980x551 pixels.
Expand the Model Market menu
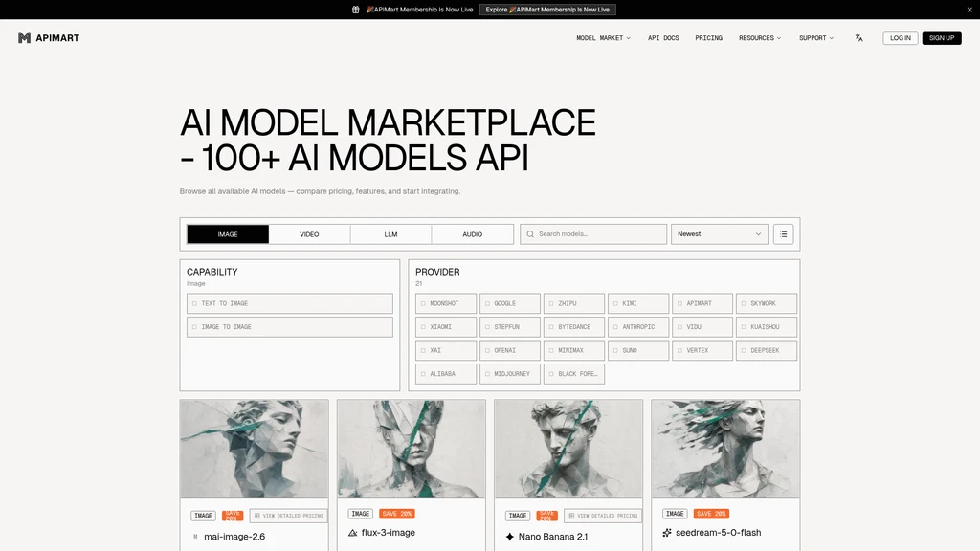click(x=603, y=38)
